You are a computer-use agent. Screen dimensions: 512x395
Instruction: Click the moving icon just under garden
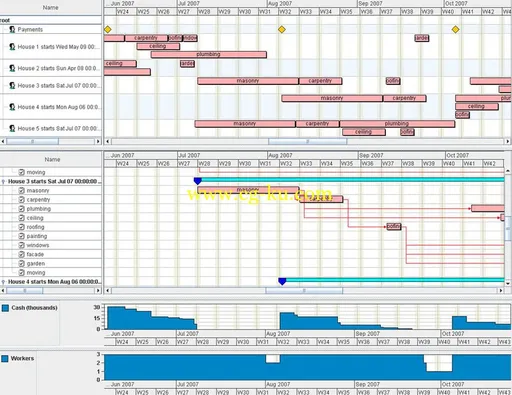22,272
